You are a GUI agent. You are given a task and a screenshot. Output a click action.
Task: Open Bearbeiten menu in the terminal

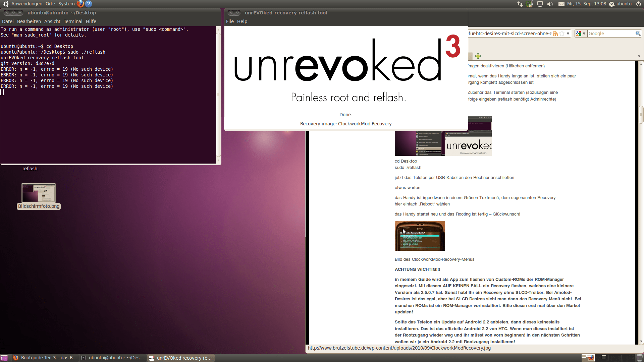(29, 21)
